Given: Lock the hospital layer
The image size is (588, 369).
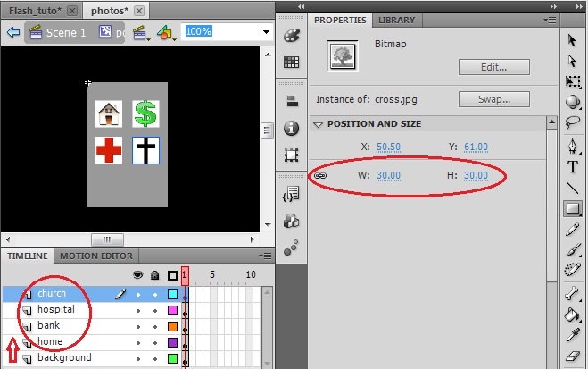Looking at the screenshot, I should 155,311.
